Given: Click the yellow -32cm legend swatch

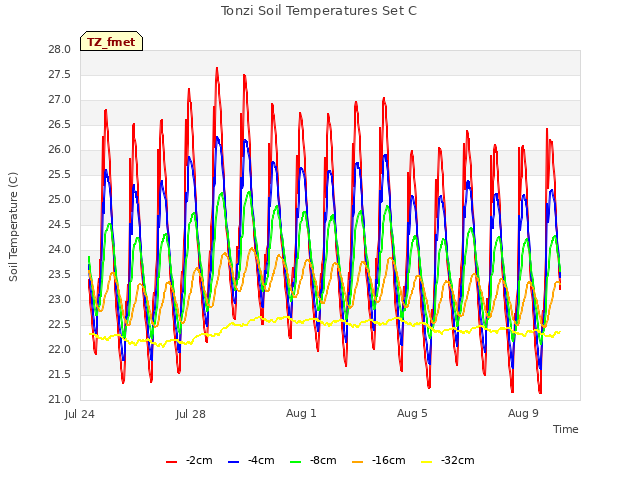Looking at the screenshot, I should tap(426, 461).
